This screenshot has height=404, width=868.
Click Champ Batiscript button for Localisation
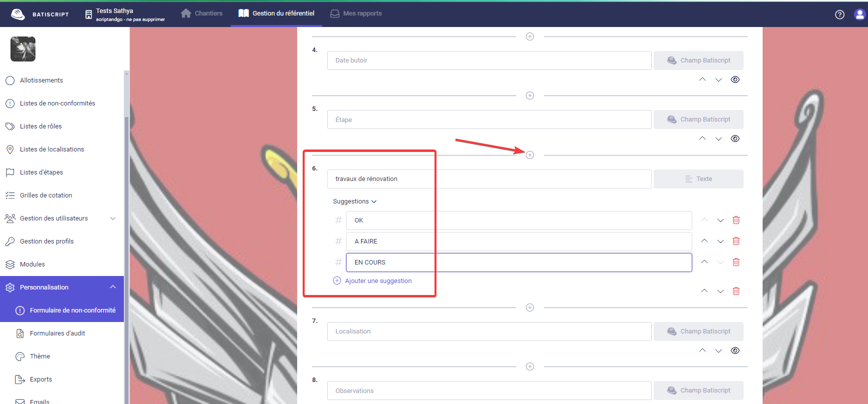coord(699,331)
